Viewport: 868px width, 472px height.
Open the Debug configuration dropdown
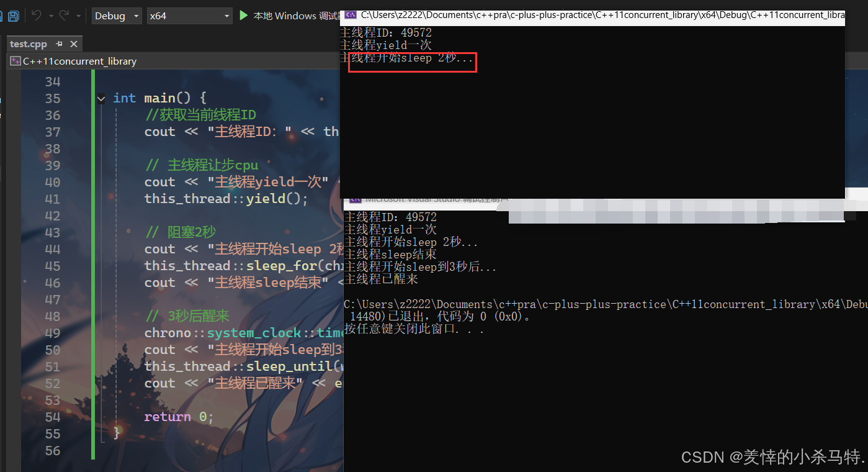pyautogui.click(x=117, y=16)
